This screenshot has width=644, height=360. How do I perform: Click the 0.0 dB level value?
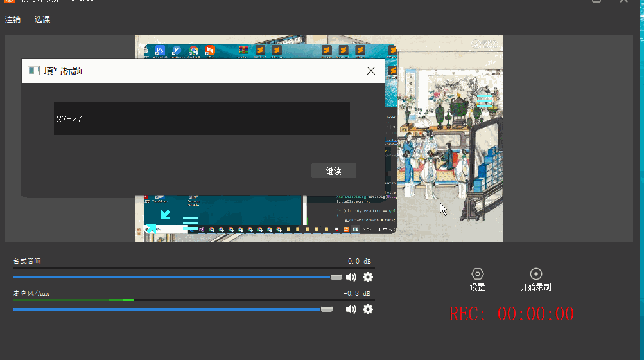coord(360,261)
